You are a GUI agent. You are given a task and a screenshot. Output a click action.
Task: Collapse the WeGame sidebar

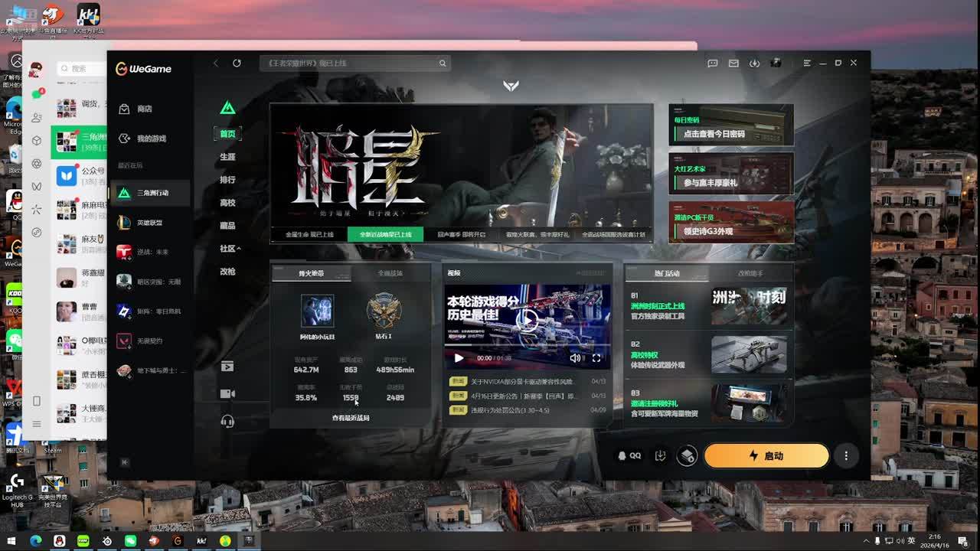pos(125,462)
